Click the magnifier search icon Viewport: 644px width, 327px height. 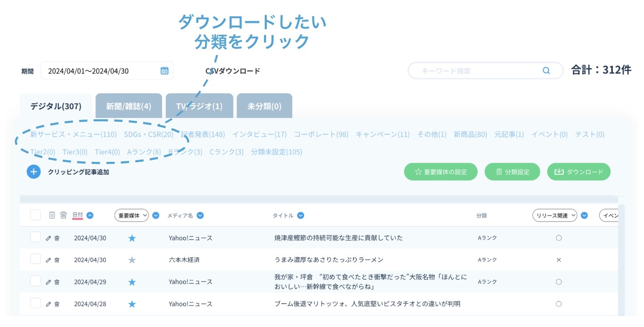(x=546, y=71)
